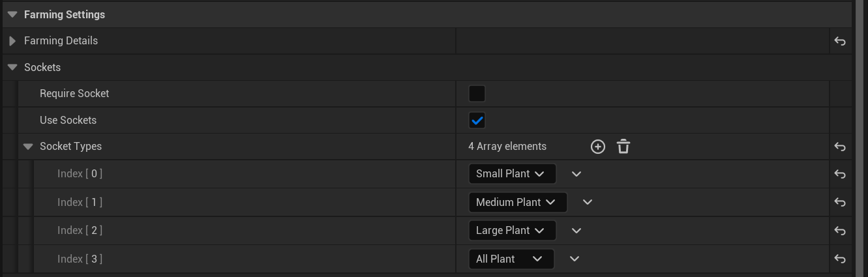Reset Farming Details to default
The width and height of the screenshot is (868, 277).
[x=840, y=41]
